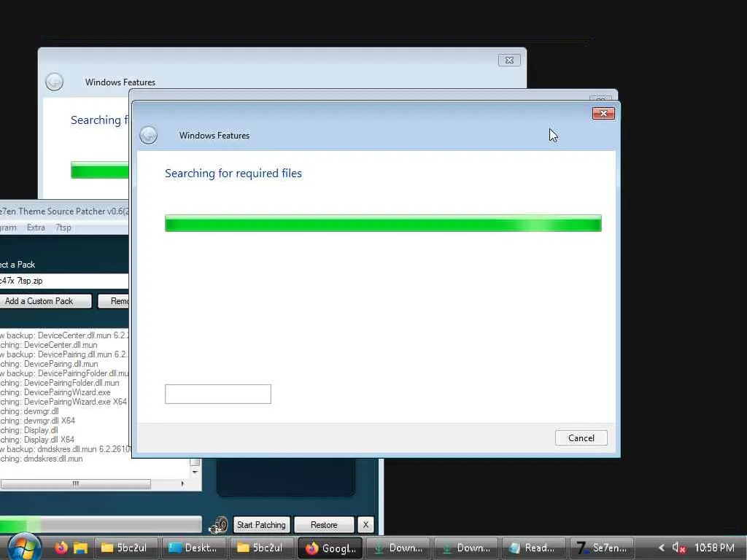Click the muted volume tray icon
Screen dimensions: 747x560
[x=678, y=548]
